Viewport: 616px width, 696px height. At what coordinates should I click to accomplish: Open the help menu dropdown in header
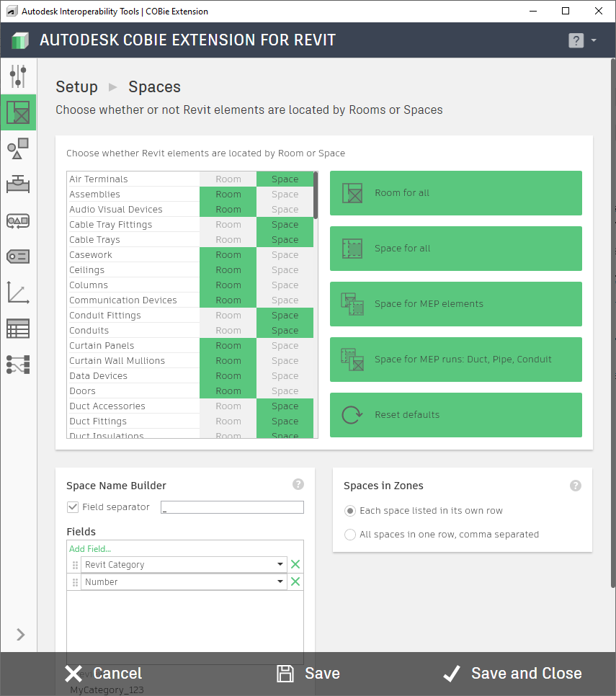pos(582,40)
